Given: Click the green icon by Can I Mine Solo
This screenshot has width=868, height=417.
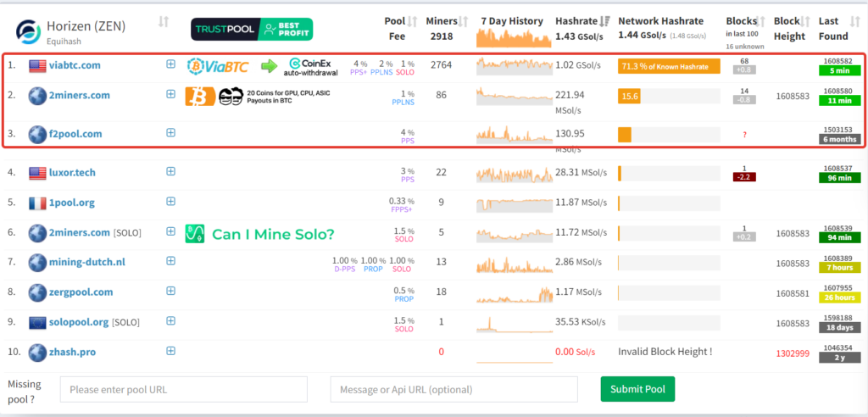Looking at the screenshot, I should tap(194, 234).
